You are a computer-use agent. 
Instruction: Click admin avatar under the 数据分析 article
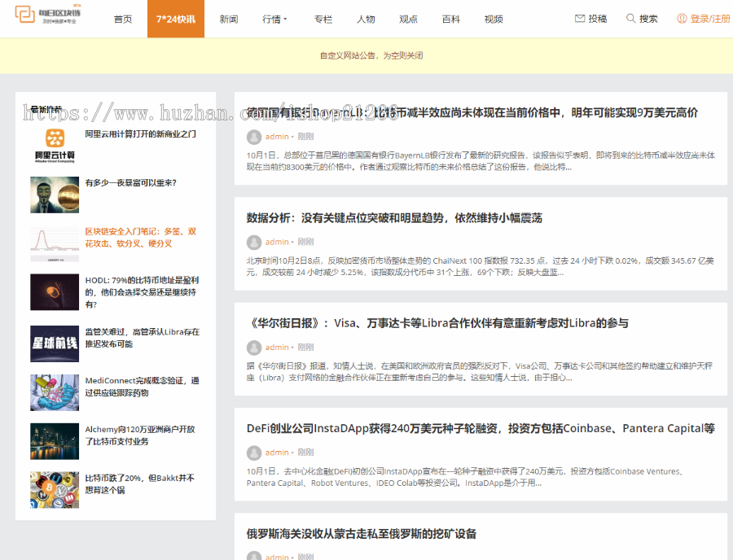[x=253, y=242]
